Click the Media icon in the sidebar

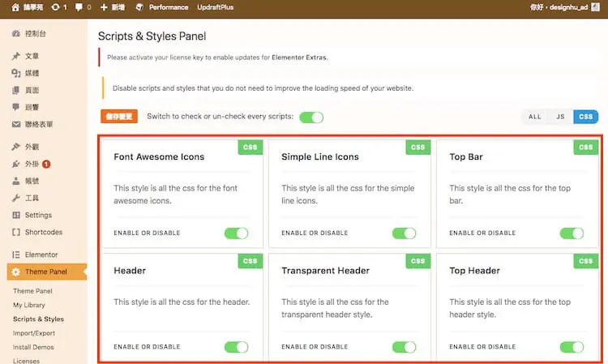pyautogui.click(x=16, y=73)
